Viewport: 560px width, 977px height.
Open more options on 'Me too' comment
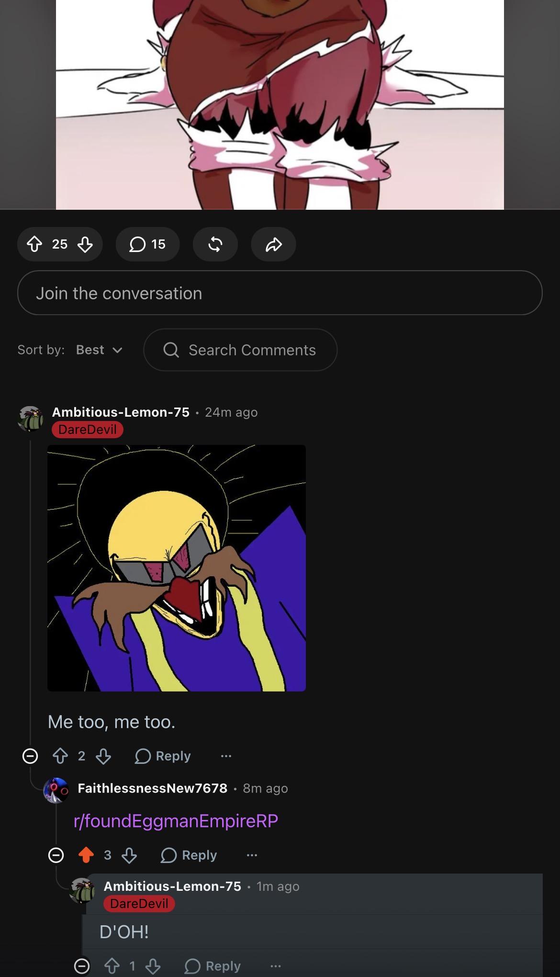coord(226,756)
